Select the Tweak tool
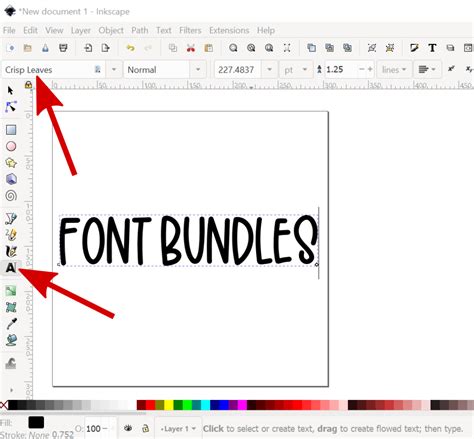This screenshot has width=474, height=439. click(x=11, y=364)
